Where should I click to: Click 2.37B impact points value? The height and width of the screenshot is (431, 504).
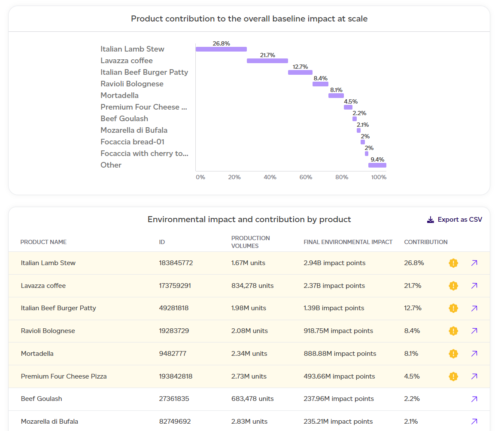tap(334, 286)
